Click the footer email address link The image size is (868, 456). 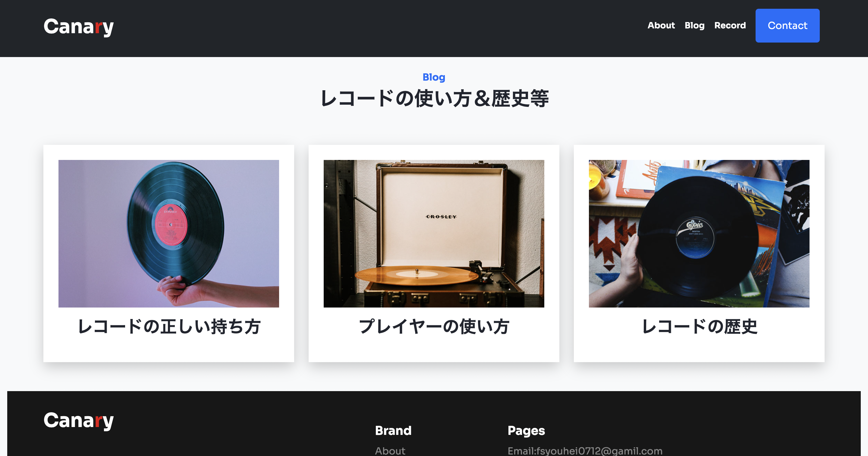[x=585, y=451]
